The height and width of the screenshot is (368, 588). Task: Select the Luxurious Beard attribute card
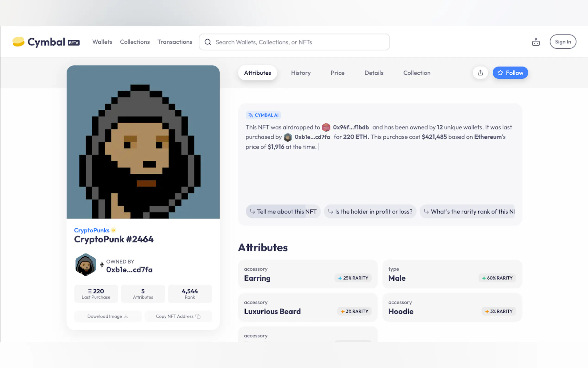point(308,307)
